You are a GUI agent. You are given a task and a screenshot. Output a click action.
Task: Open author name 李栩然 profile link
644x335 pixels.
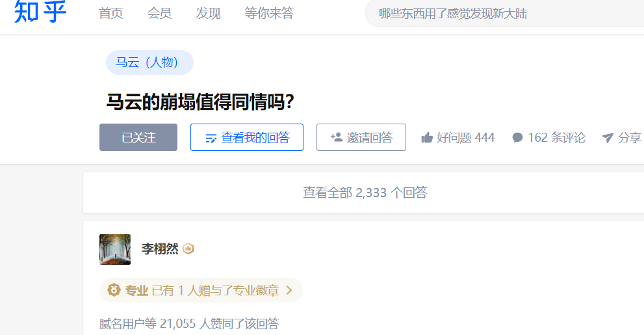(160, 248)
